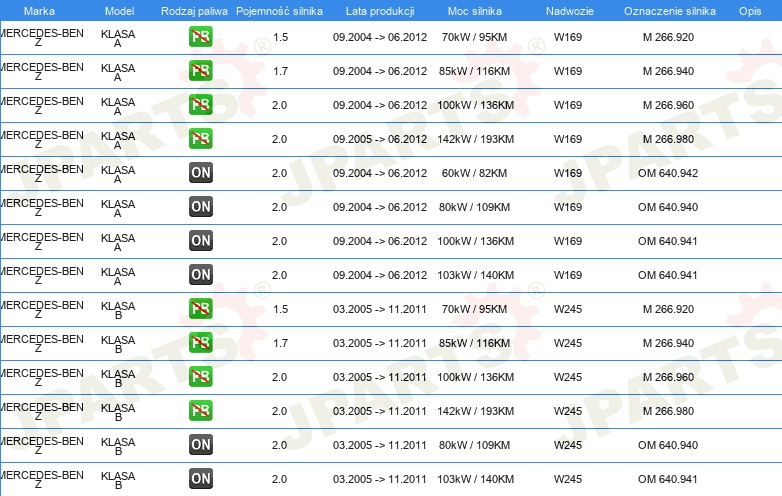The width and height of the screenshot is (782, 496).
Task: Select 70kW / 95KM in W169 row
Action: (x=474, y=37)
